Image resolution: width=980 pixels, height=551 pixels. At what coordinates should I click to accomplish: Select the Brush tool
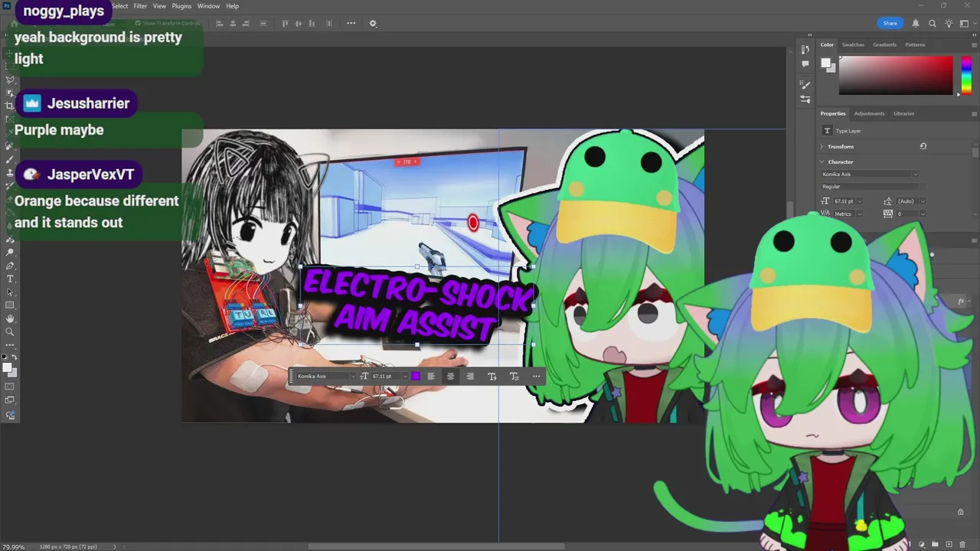10,159
